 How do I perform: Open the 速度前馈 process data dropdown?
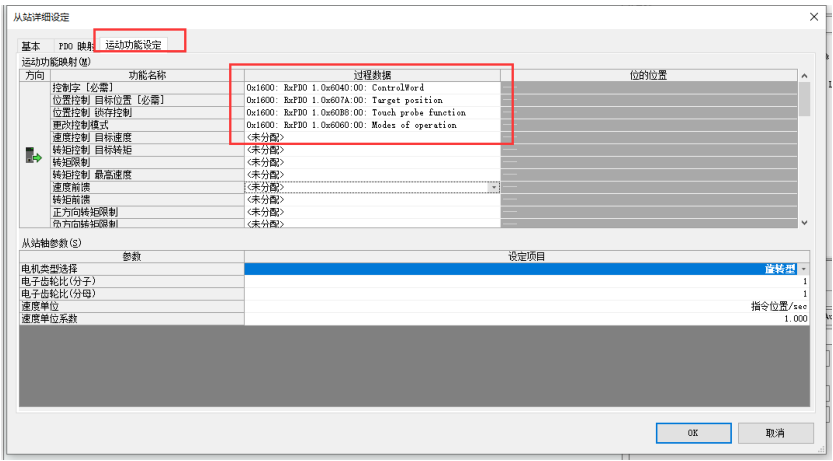click(x=493, y=187)
